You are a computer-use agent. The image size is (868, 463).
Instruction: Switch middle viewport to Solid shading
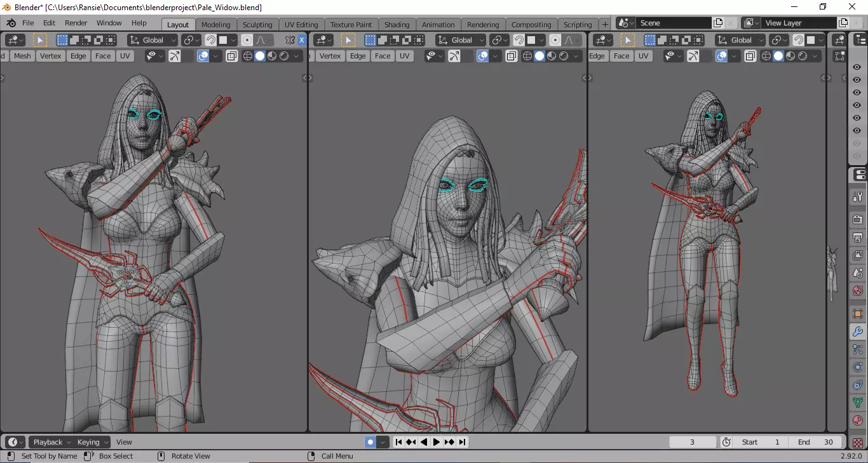click(539, 56)
